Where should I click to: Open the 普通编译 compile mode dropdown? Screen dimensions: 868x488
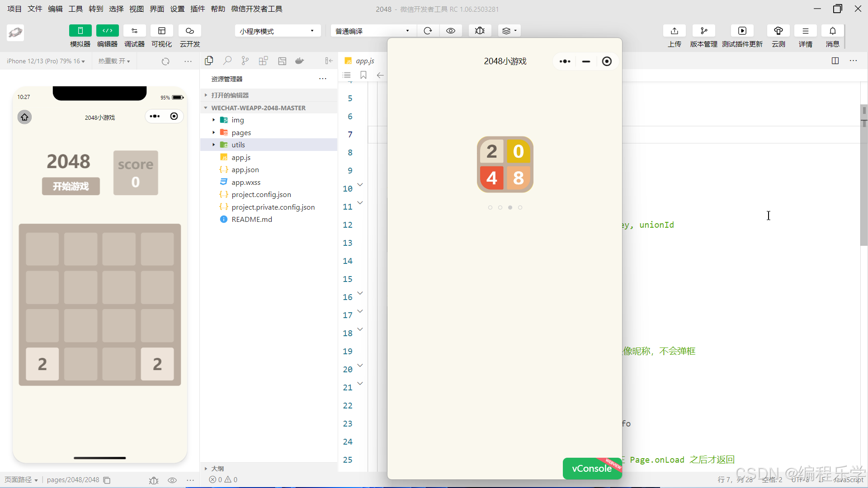(x=373, y=31)
